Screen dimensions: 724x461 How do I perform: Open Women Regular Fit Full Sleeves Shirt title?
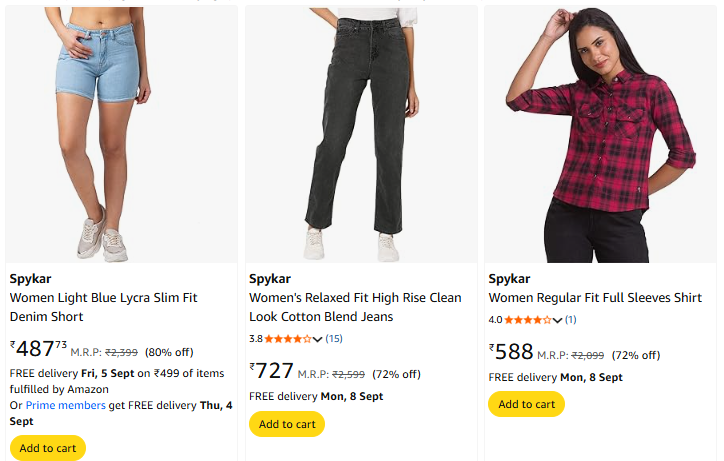pyautogui.click(x=595, y=298)
